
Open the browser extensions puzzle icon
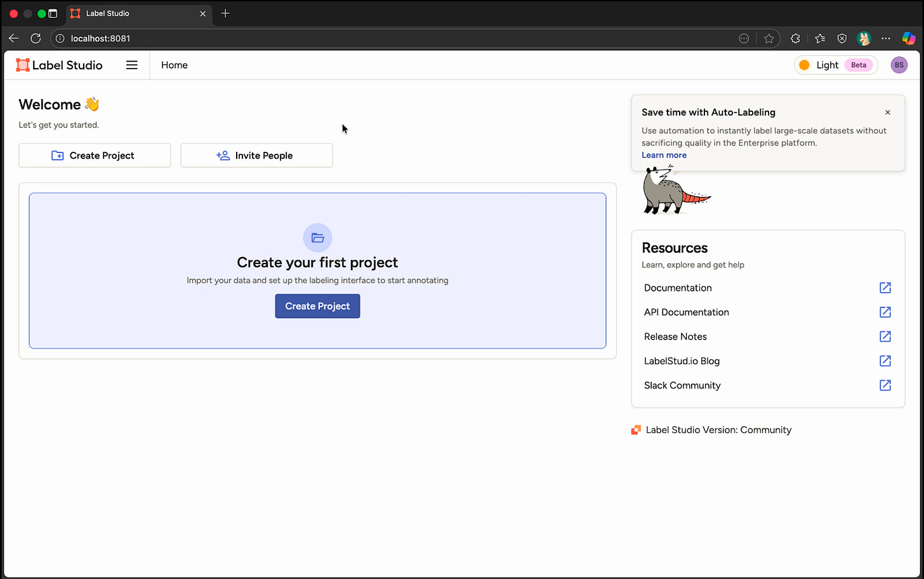tap(795, 38)
